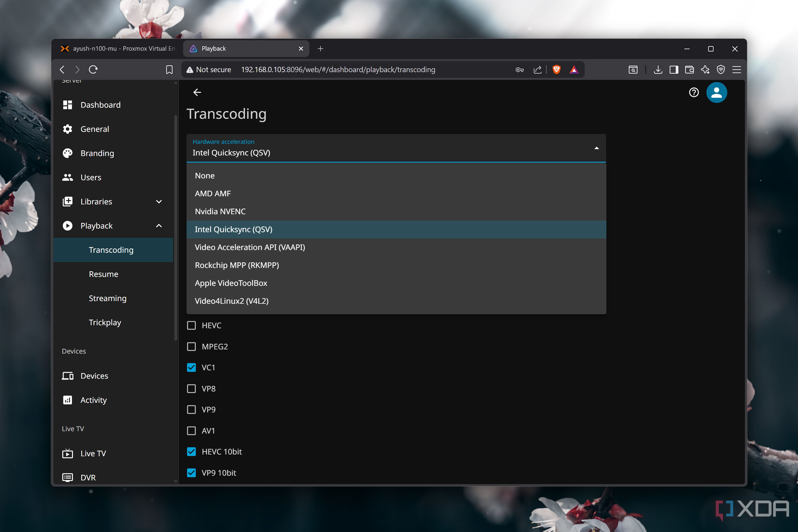Viewport: 798px width, 532px height.
Task: Enable the HEVC checkbox
Action: tap(191, 325)
